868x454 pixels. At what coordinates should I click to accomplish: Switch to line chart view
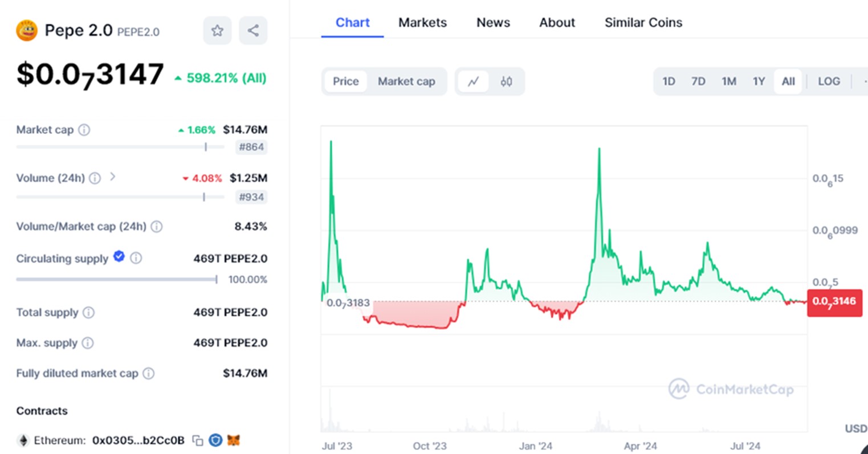474,81
